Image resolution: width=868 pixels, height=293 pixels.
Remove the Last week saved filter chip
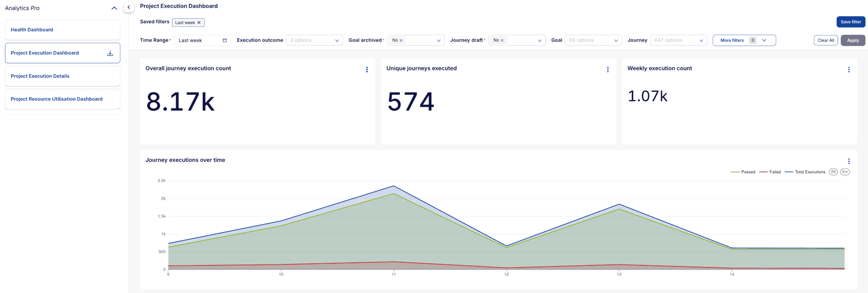(x=199, y=22)
